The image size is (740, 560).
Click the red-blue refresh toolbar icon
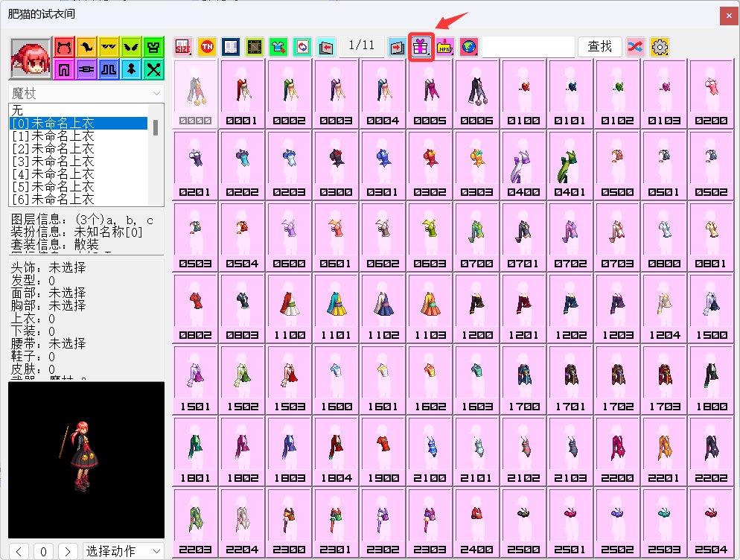click(302, 47)
